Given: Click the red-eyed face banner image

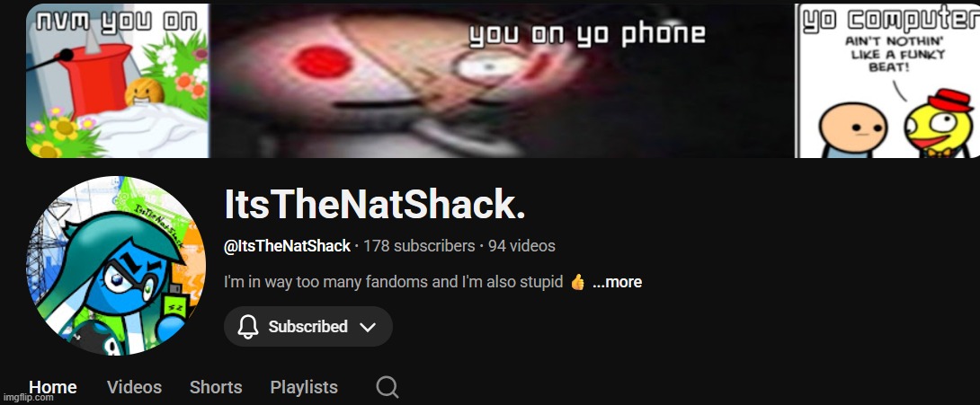Looking at the screenshot, I should click(x=502, y=81).
